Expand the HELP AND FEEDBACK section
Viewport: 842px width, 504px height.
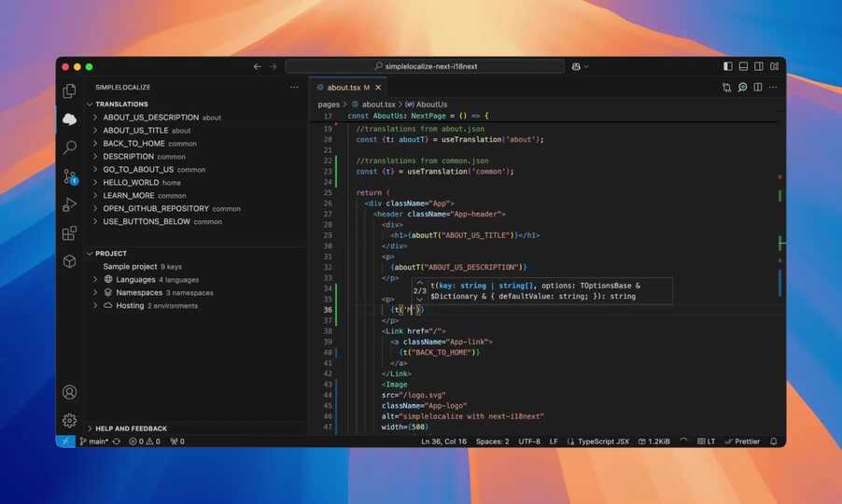pos(90,428)
